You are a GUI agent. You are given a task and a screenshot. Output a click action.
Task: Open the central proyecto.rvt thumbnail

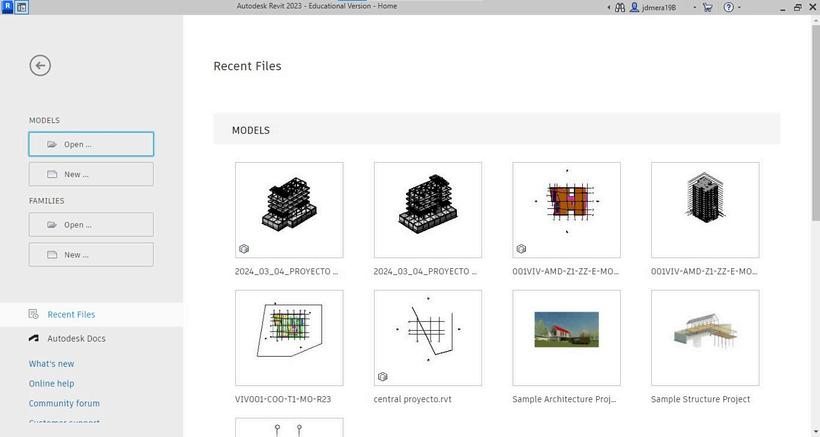428,338
